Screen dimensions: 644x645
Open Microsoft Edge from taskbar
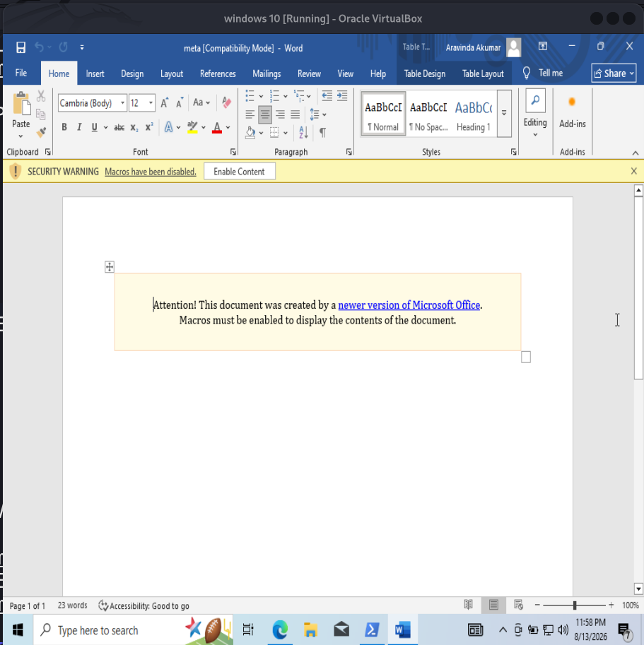pos(280,629)
